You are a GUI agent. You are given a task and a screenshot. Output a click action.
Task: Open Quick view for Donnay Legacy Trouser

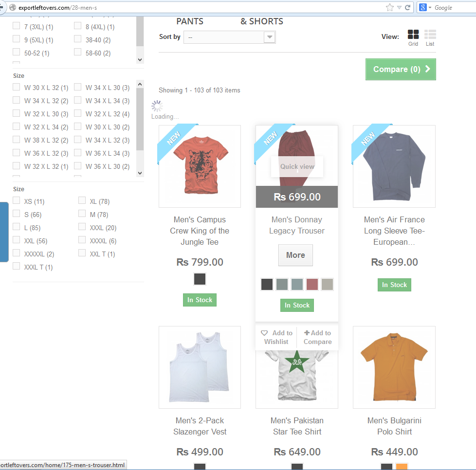click(x=297, y=166)
